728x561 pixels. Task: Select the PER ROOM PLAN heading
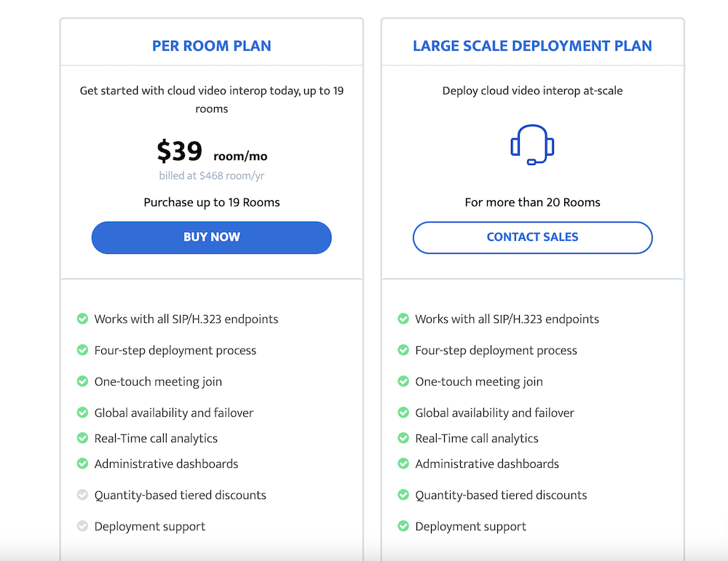212,46
